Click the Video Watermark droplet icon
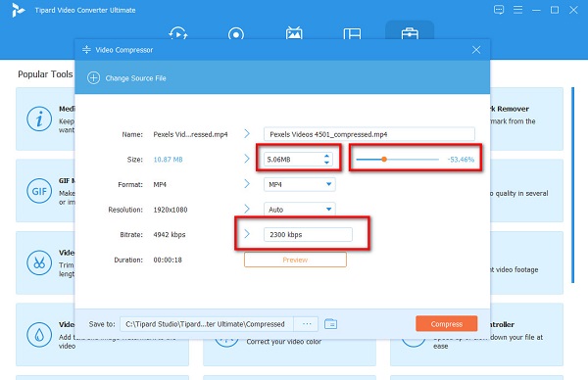This screenshot has width=588, height=380. coord(39,335)
